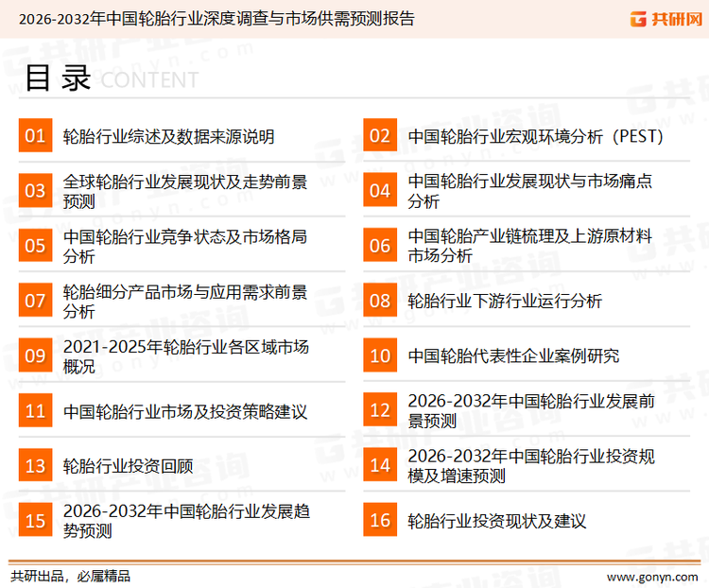Select entry 轮胎行业投资现状及建议
Viewport: 709px width, 588px height.
click(497, 521)
